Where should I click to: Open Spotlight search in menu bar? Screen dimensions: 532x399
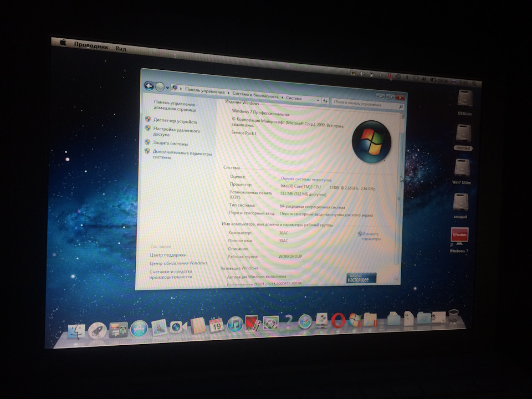pyautogui.click(x=474, y=83)
